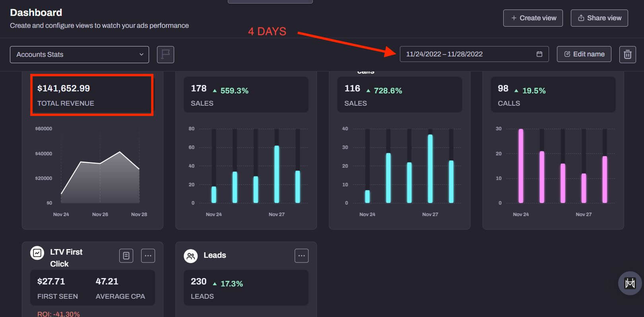Viewport: 644px width, 317px height.
Task: Expand the Accounts Stats dropdown
Action: 79,54
